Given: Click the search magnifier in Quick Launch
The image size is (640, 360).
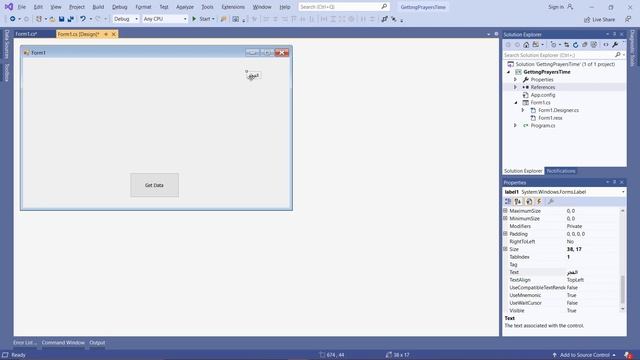Looking at the screenshot, I should point(384,7).
